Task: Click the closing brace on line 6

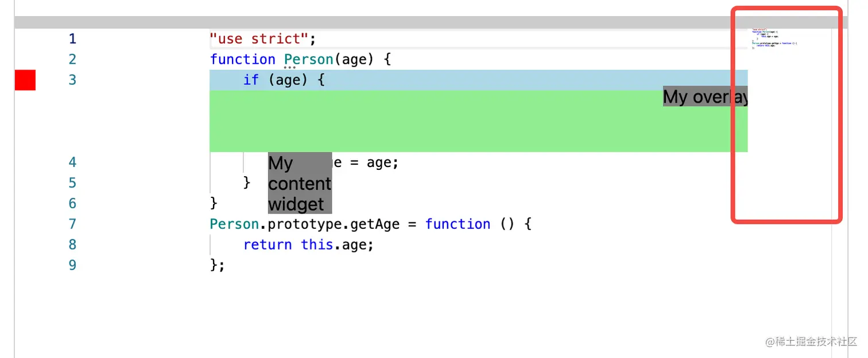Action: coord(214,204)
